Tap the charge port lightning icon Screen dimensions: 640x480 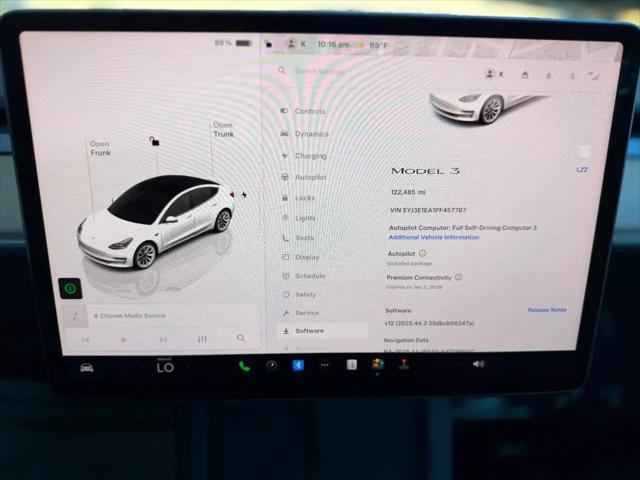[x=244, y=195]
